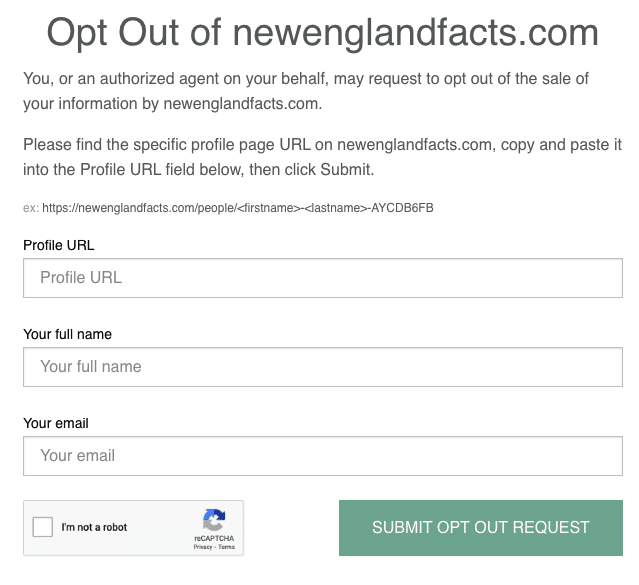Click the Profile URL label above the field
The width and height of the screenshot is (639, 585).
pyautogui.click(x=59, y=245)
